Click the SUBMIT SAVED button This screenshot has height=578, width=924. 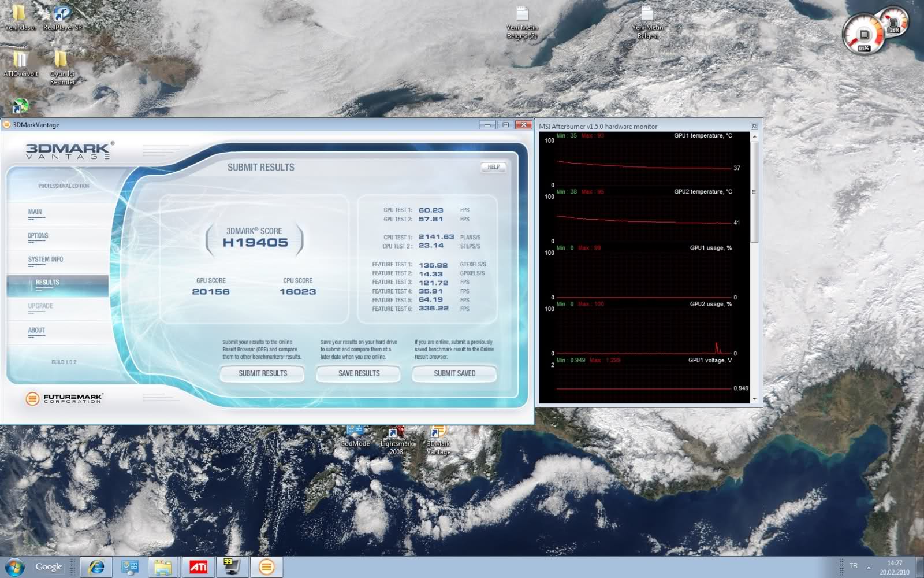pyautogui.click(x=454, y=373)
